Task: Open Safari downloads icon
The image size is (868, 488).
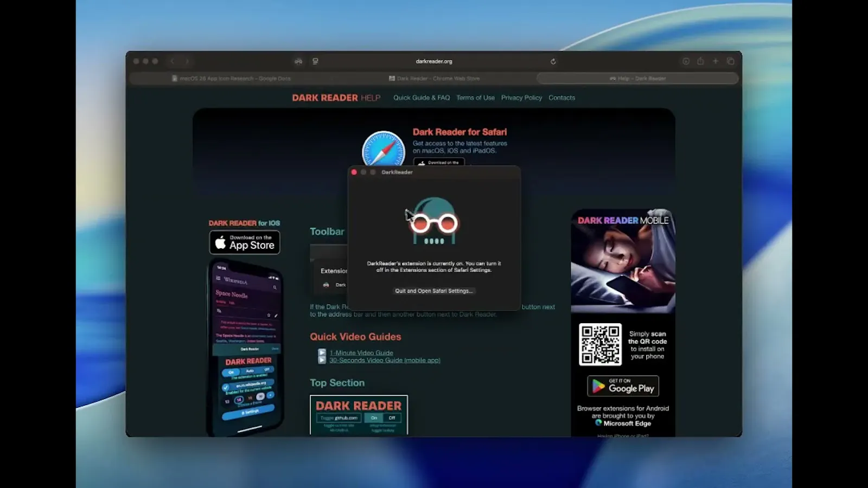Action: point(686,61)
